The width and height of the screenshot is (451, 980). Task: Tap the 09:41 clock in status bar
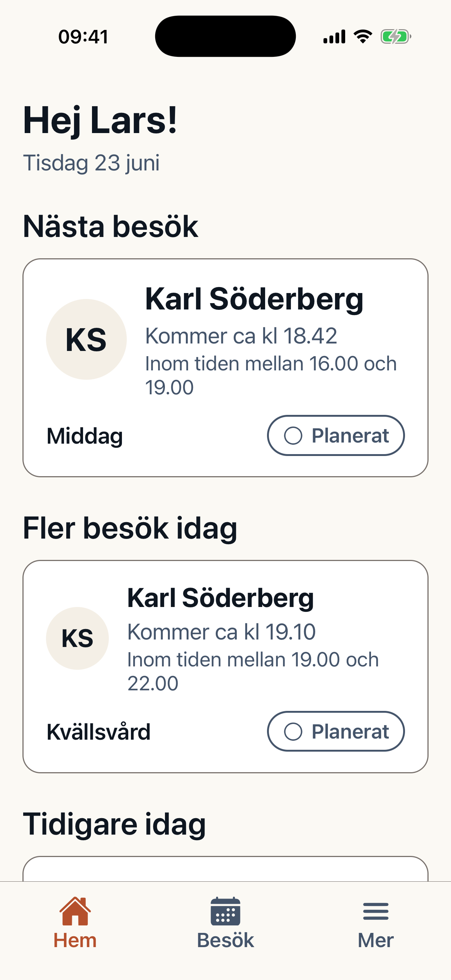83,37
